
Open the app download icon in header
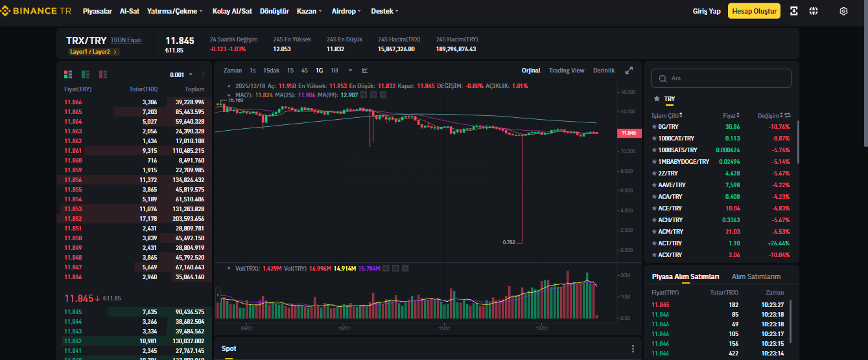[794, 11]
